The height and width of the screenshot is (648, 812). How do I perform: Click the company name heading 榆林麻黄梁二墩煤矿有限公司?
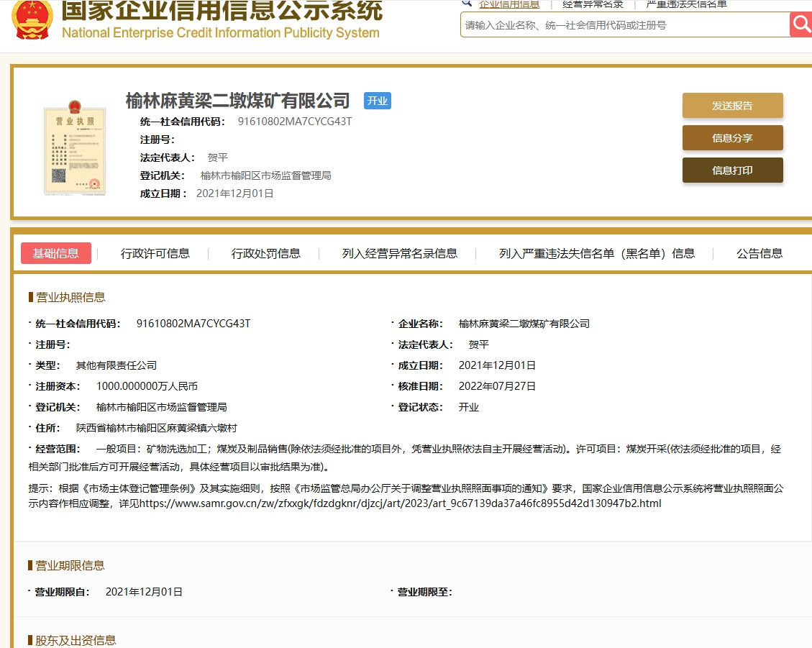point(237,101)
